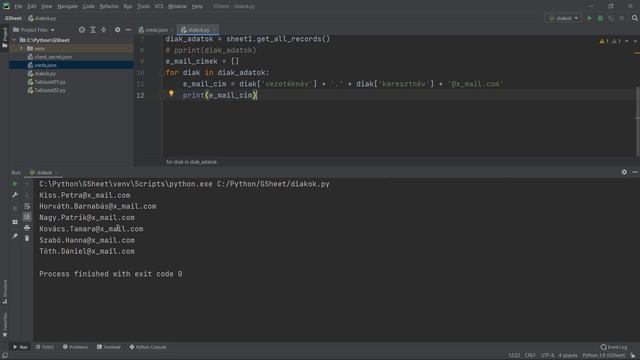Open the TODO tool window tab
The height and width of the screenshot is (360, 640).
tap(44, 347)
